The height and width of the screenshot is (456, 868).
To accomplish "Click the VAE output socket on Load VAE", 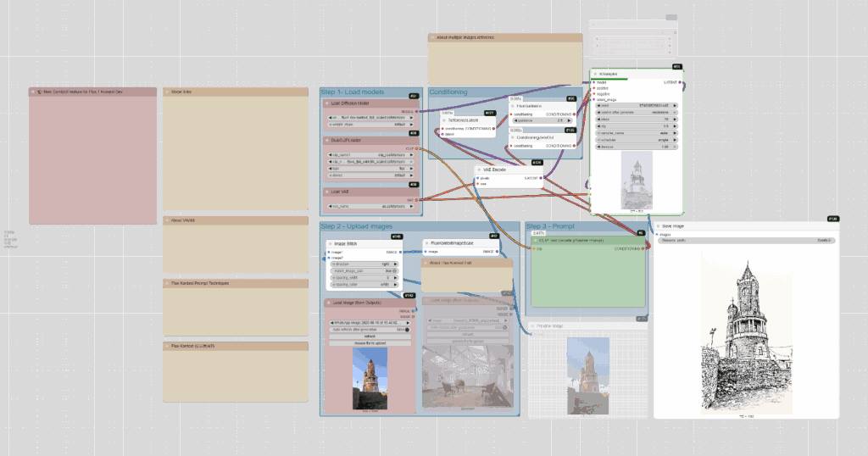I will (x=416, y=200).
